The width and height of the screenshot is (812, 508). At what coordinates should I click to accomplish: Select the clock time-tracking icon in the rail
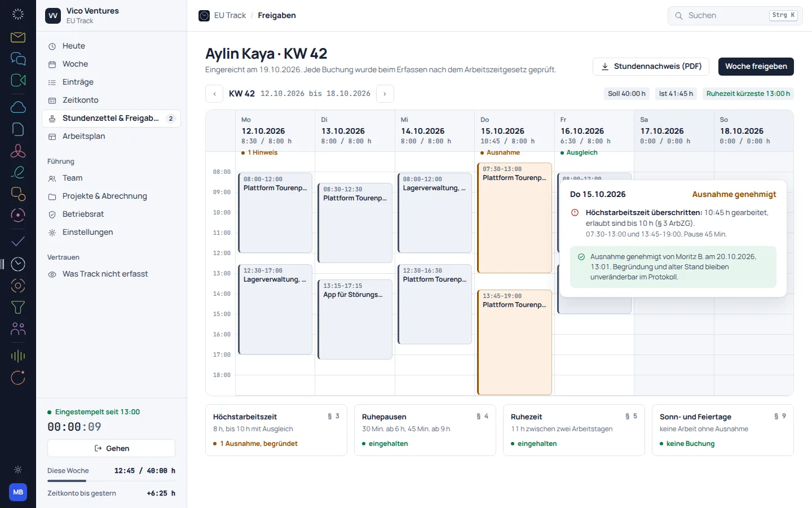(x=18, y=264)
